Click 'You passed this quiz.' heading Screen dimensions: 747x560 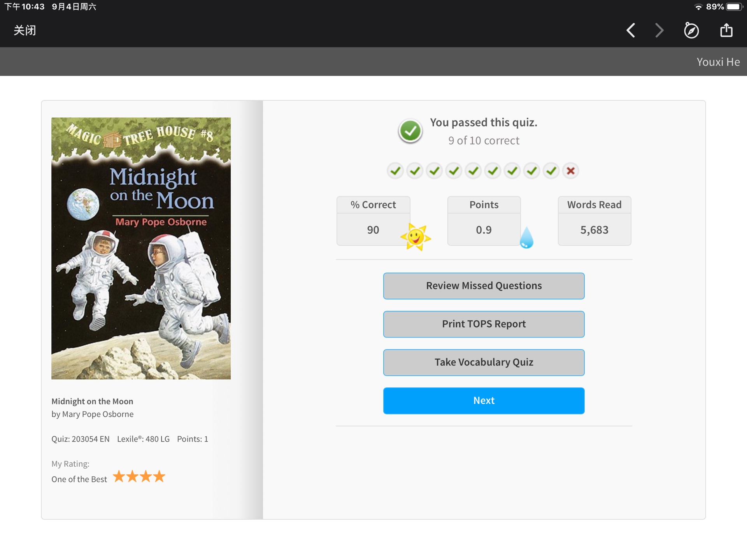484,122
